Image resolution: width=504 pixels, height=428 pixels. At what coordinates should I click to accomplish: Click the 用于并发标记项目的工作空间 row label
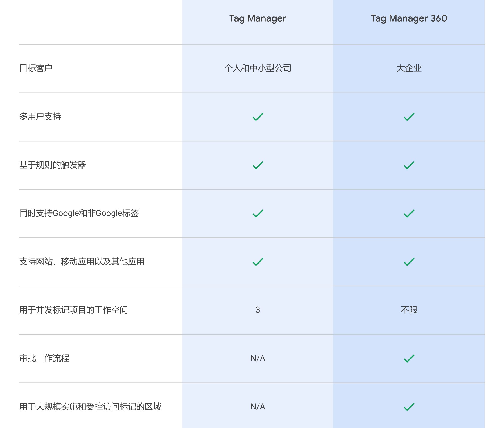point(74,310)
